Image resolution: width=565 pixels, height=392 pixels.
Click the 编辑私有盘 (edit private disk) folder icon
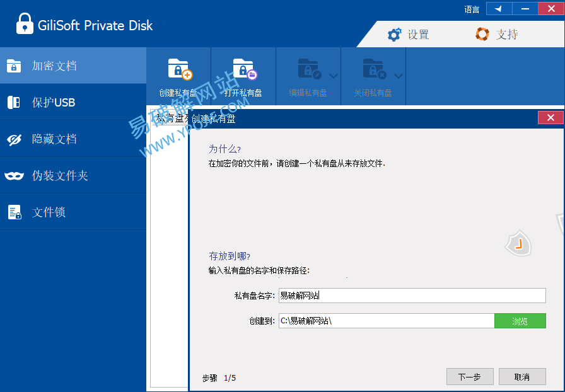[309, 69]
